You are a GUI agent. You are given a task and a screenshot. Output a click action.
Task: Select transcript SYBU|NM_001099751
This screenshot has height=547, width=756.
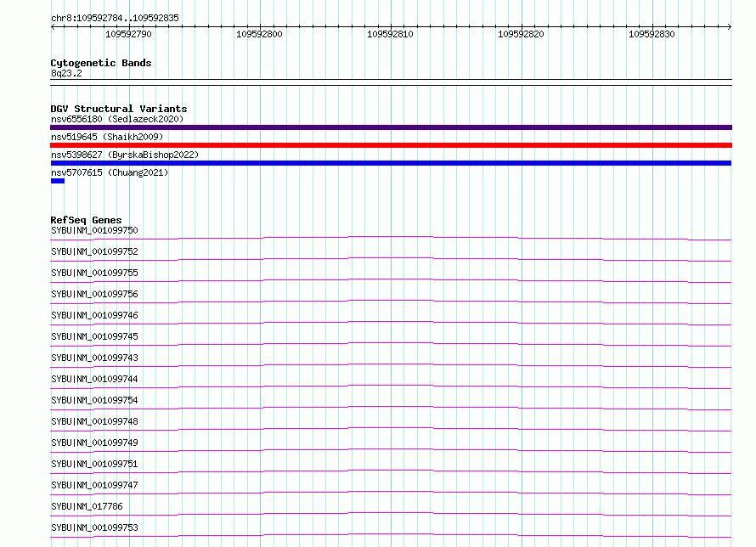(x=94, y=464)
